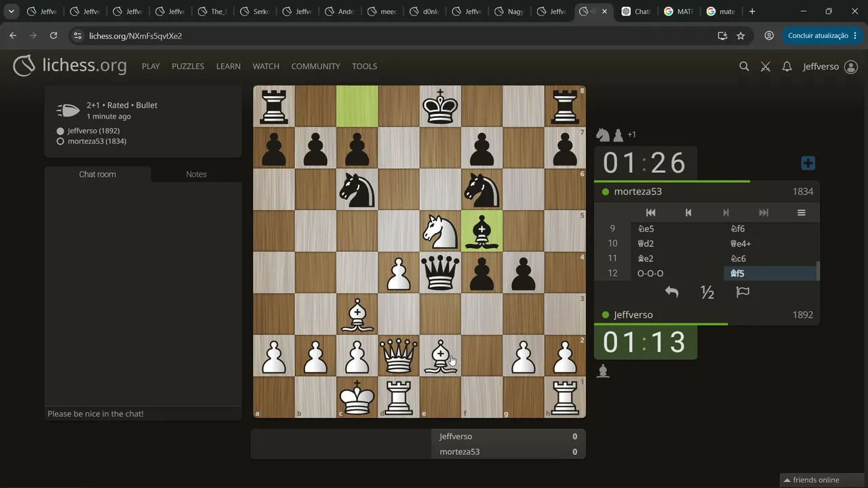This screenshot has height=488, width=868.
Task: Open the Chrome three-dot menu
Action: click(854, 36)
